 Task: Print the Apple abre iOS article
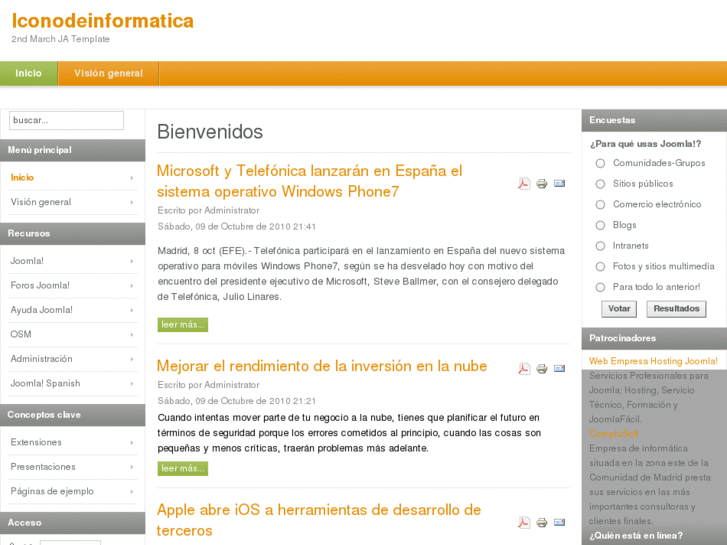542,523
